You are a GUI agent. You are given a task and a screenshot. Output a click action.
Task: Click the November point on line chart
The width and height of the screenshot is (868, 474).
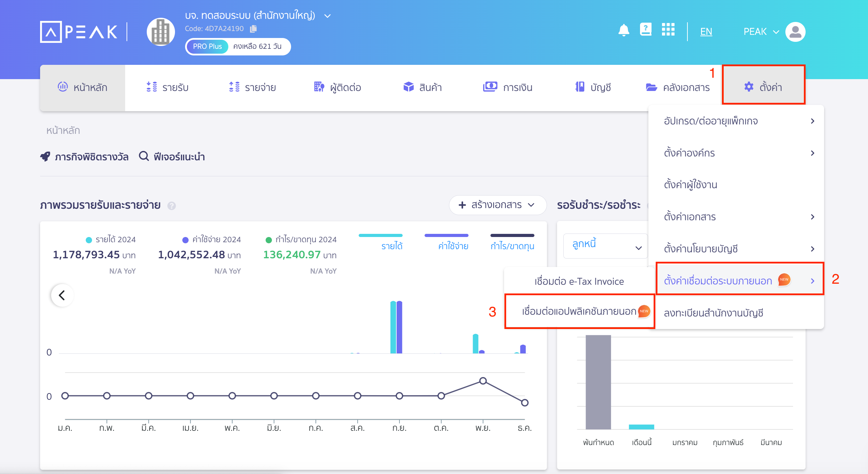[x=483, y=381]
